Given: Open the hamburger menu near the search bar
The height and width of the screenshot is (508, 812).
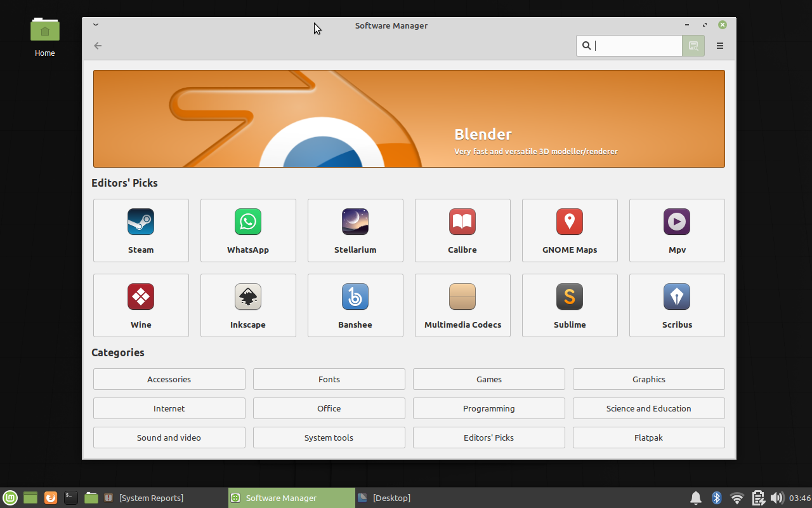Looking at the screenshot, I should click(x=719, y=45).
